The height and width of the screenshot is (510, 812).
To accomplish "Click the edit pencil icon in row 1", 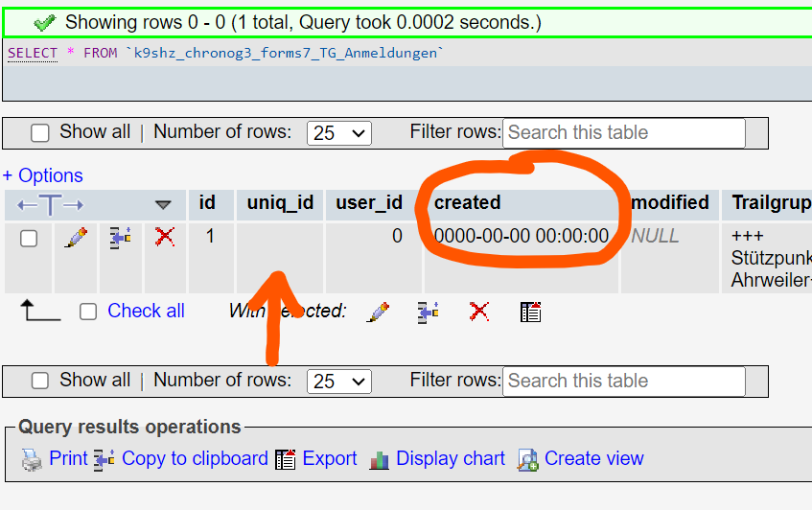I will tap(76, 237).
